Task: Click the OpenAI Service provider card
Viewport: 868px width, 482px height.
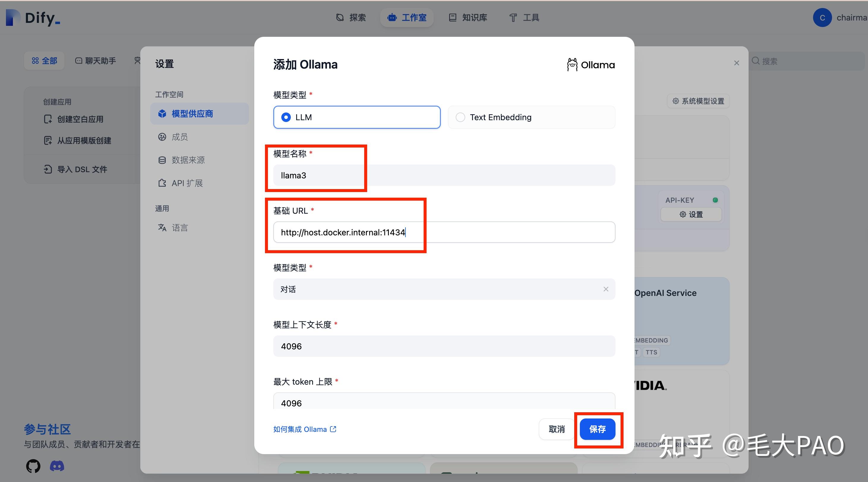Action: point(682,321)
